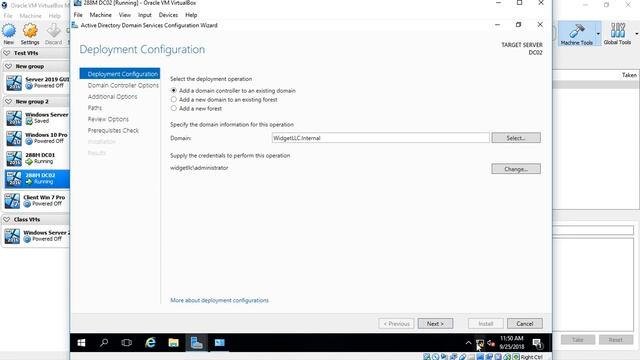Open Task View on the taskbar

tap(127, 343)
